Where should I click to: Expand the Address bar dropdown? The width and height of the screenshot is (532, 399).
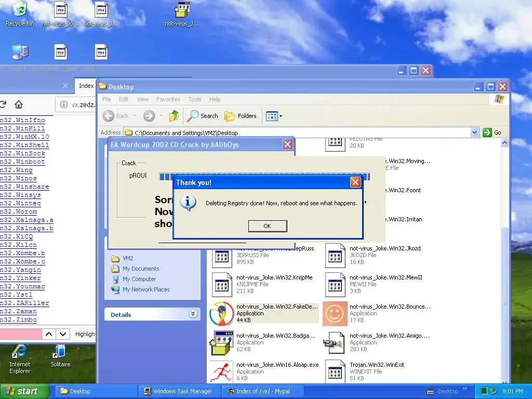coord(475,132)
